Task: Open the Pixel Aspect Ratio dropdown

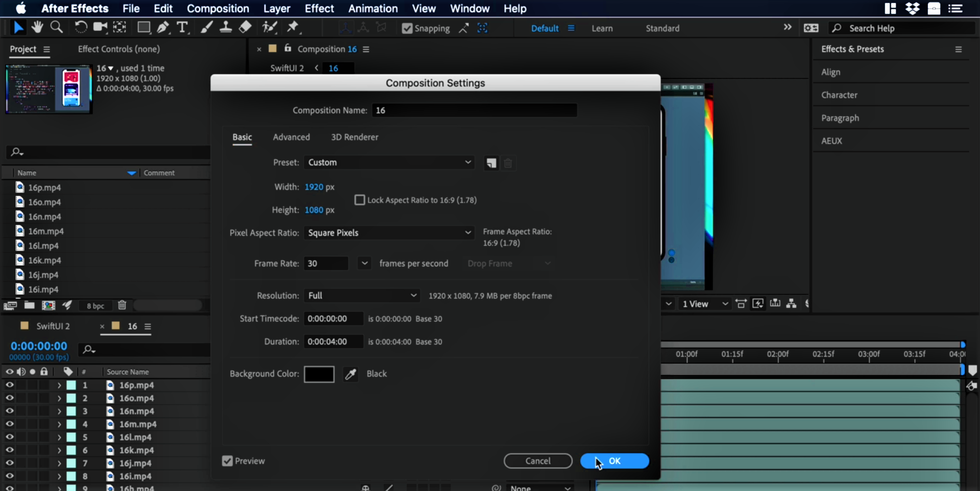Action: point(389,233)
